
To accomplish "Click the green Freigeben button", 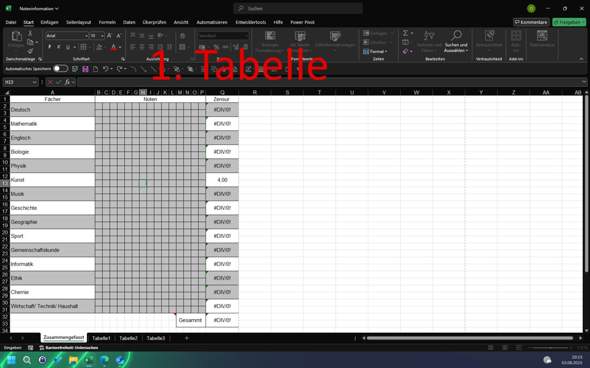I will [569, 22].
